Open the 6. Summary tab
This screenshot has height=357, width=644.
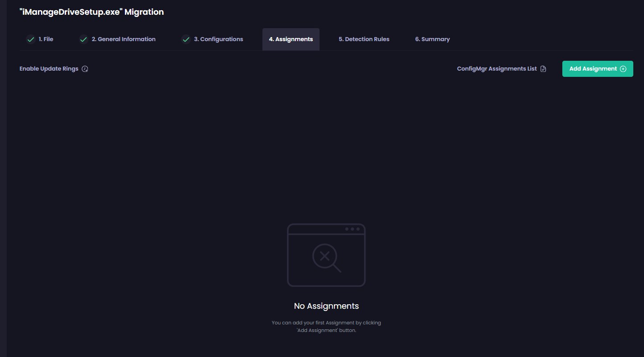tap(432, 39)
